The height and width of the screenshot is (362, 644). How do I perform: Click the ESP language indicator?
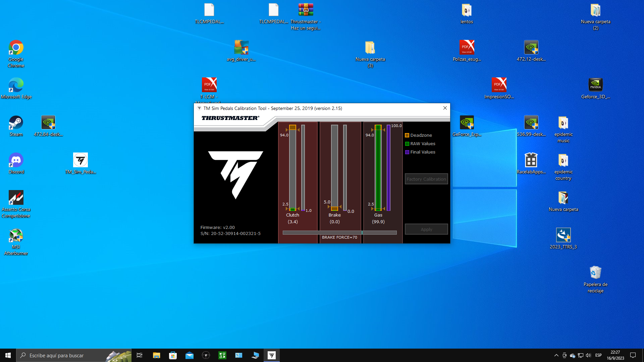(598, 355)
